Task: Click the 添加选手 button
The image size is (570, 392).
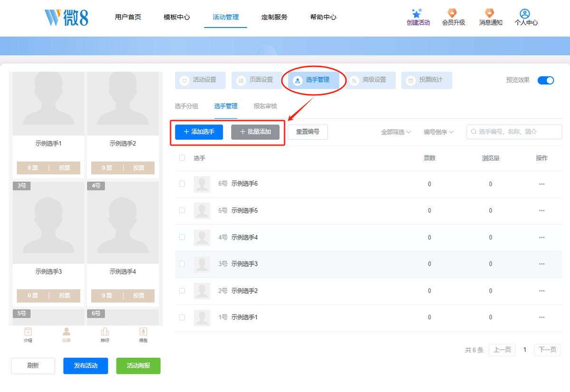Action: tap(199, 132)
